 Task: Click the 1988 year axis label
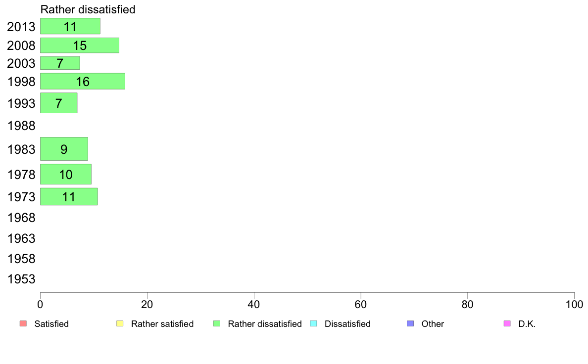tap(21, 126)
